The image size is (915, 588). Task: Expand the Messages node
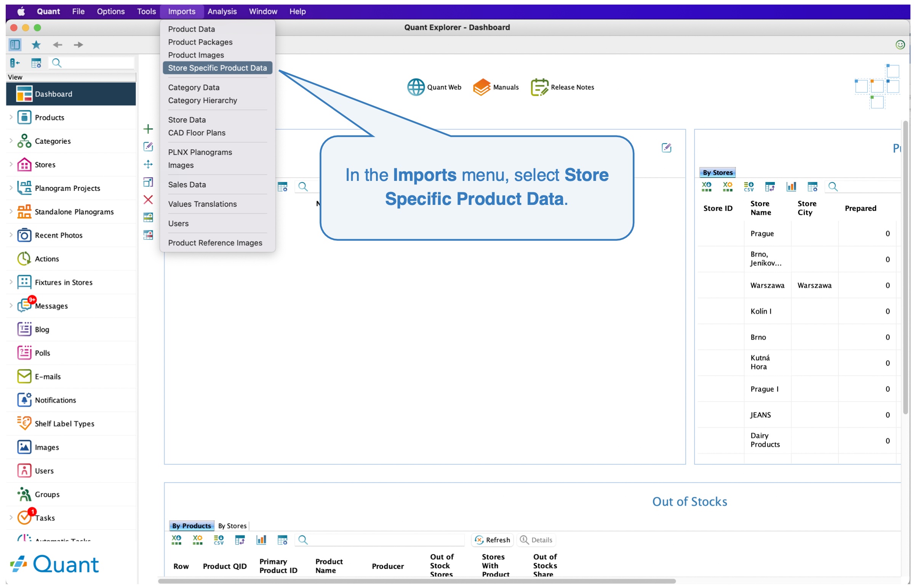coord(11,306)
